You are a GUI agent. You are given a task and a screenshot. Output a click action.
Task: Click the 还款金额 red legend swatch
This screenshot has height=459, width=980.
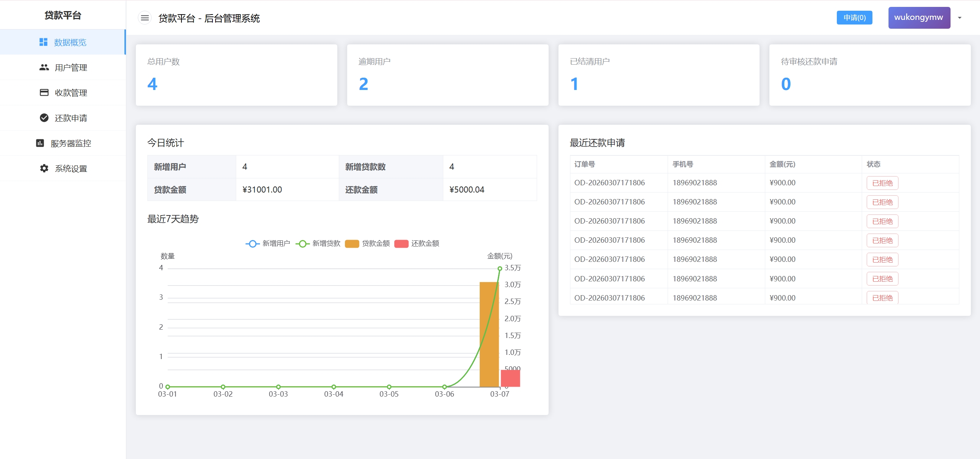click(x=401, y=244)
